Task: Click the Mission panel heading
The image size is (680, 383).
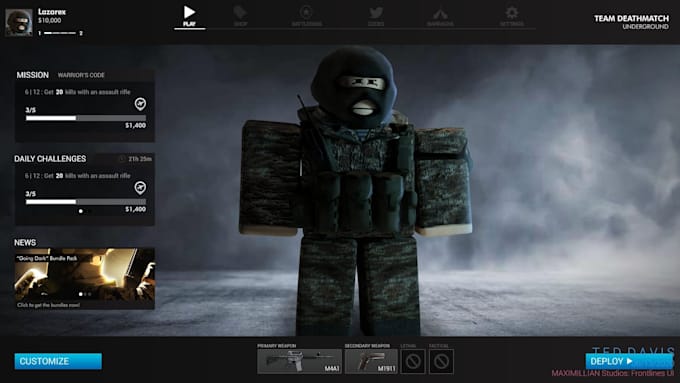Action: click(33, 75)
